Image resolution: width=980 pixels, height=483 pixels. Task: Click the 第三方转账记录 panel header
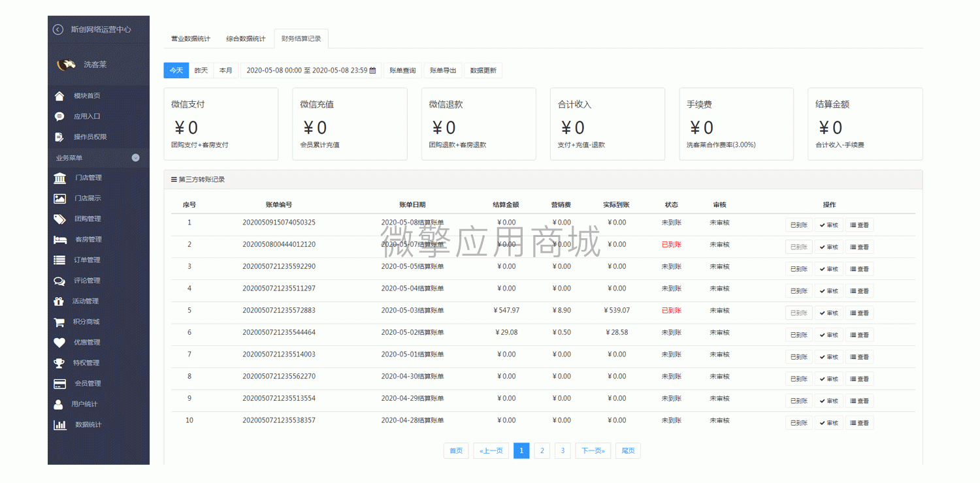point(543,179)
